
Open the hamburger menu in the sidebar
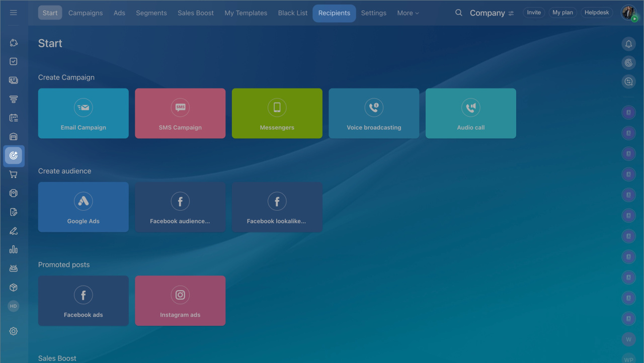click(x=14, y=13)
